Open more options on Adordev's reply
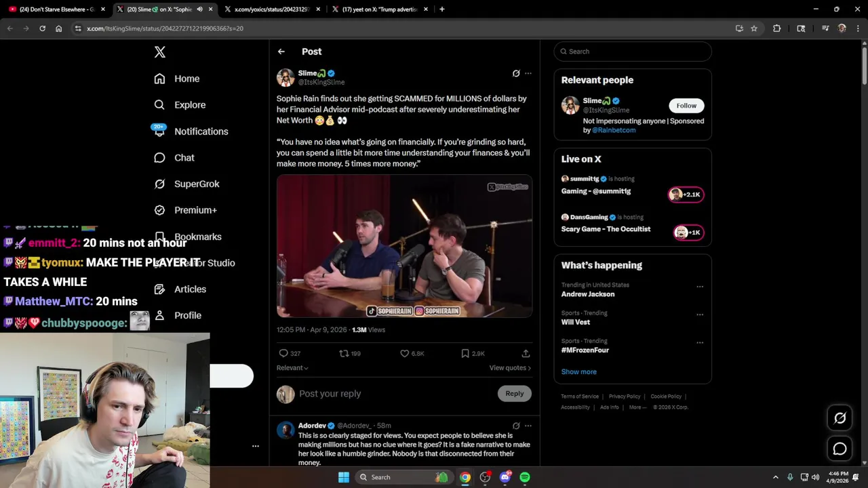 pos(528,426)
